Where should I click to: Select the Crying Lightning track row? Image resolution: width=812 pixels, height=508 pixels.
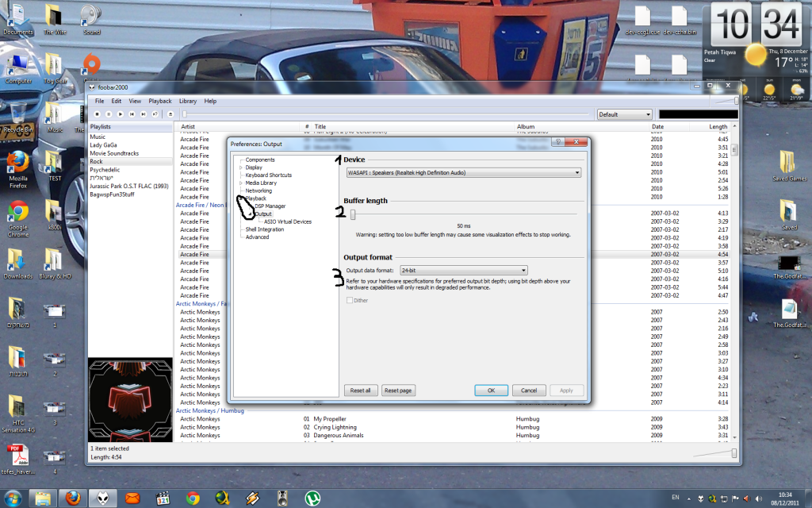point(453,427)
